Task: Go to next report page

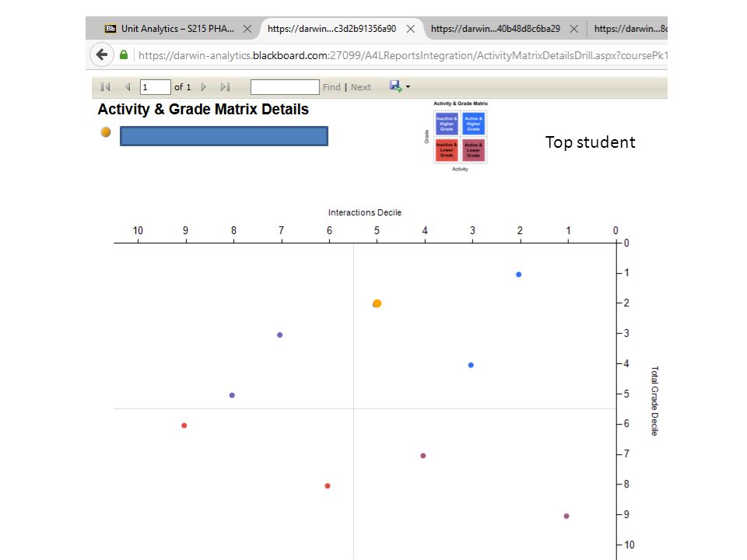Action: [x=204, y=87]
